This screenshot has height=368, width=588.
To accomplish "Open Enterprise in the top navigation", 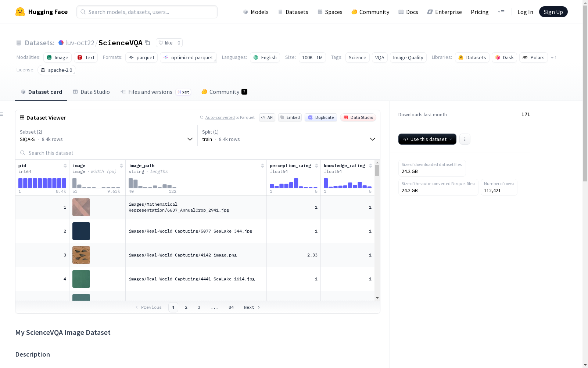I will click(445, 12).
